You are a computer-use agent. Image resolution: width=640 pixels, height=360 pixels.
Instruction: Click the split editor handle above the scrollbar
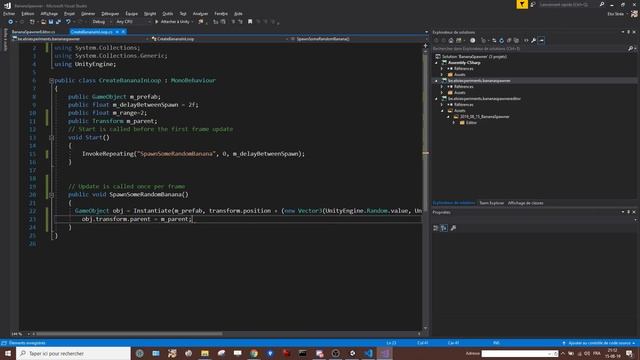(x=425, y=46)
